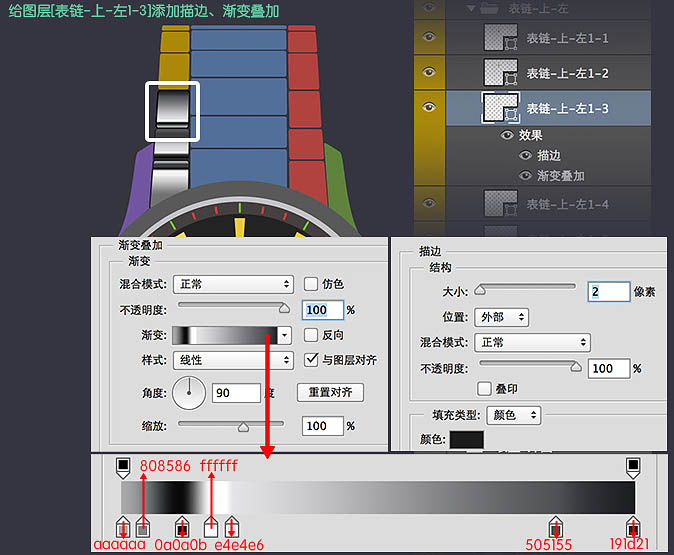Click the 重置对齐 button
This screenshot has width=674, height=555.
330,392
